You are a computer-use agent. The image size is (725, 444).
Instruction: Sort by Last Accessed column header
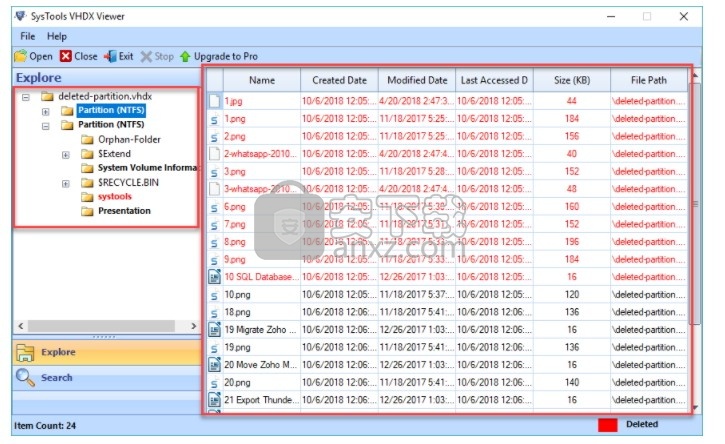[494, 80]
